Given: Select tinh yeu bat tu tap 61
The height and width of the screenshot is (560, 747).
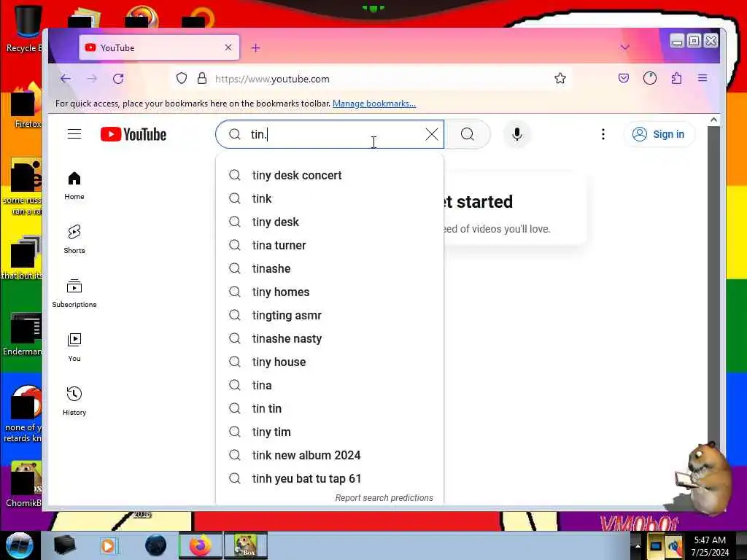Looking at the screenshot, I should click(330, 478).
